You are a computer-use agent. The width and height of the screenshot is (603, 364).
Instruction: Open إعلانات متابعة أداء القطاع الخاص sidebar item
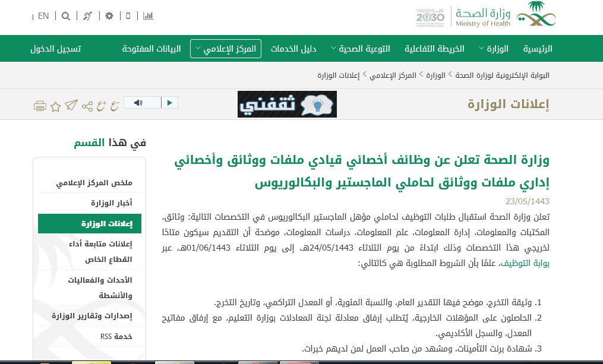pyautogui.click(x=101, y=252)
